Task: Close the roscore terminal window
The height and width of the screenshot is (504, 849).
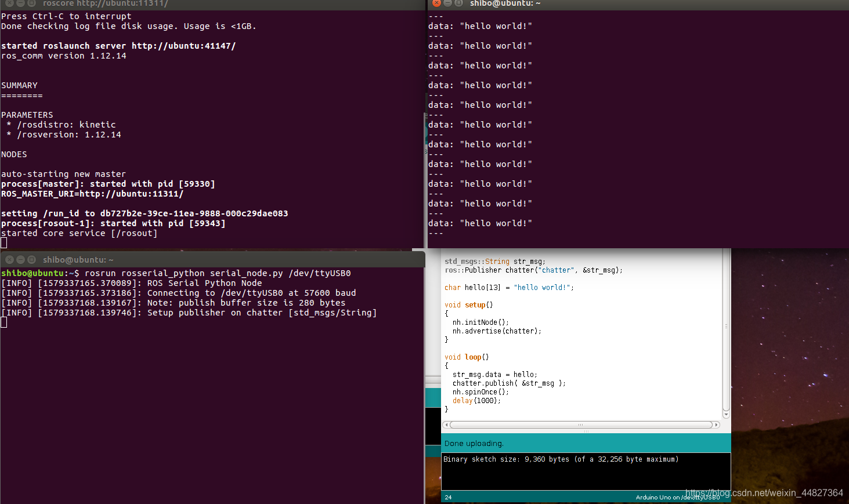Action: tap(9, 4)
